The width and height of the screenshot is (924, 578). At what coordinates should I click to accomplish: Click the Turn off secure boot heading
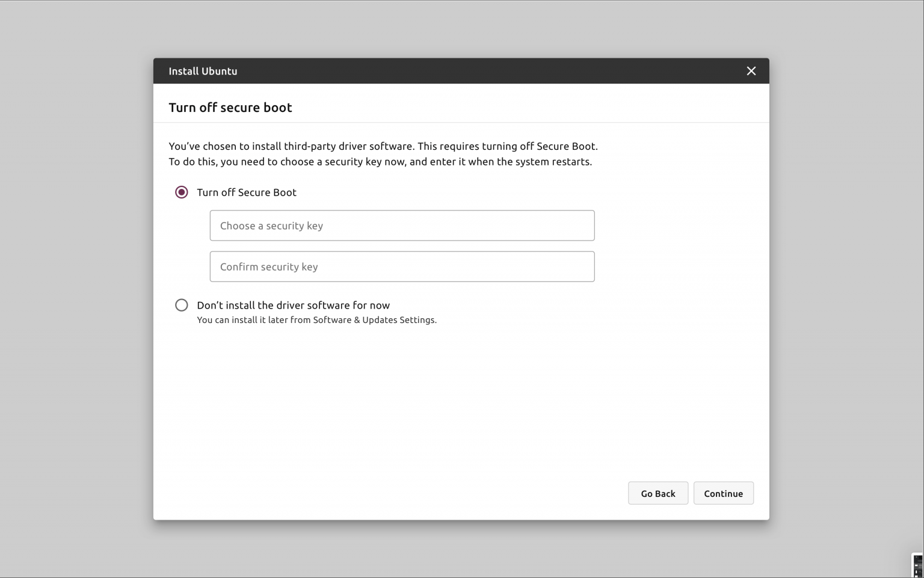230,108
